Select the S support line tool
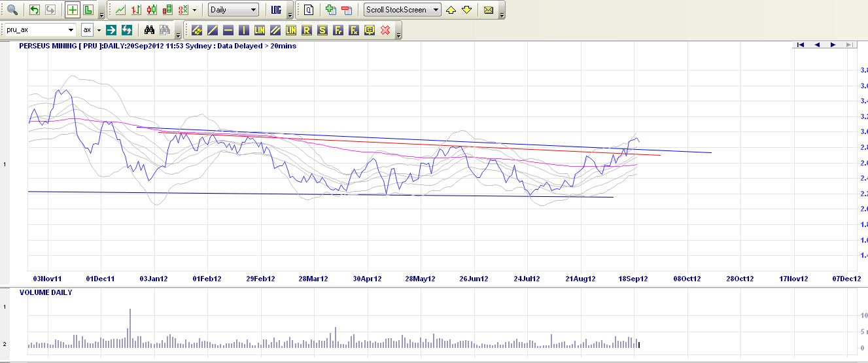 coord(322,30)
